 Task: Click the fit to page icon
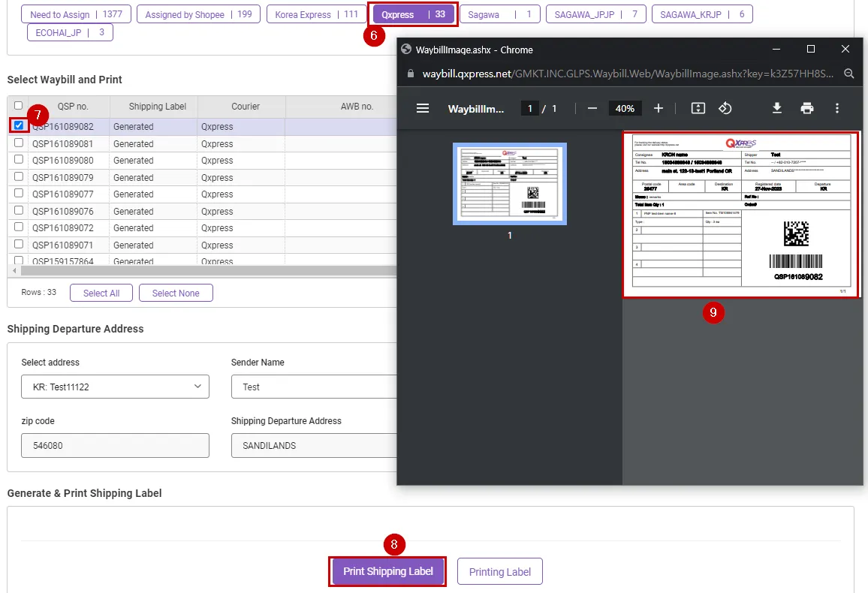698,108
